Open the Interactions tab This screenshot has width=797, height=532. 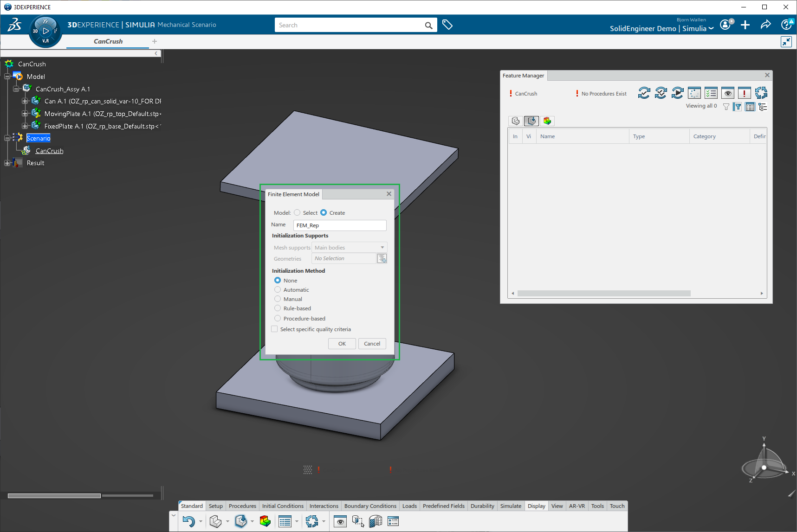(x=324, y=506)
